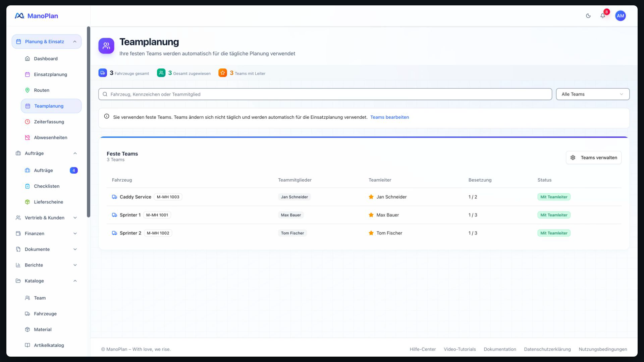The image size is (644, 362).
Task: Focus the Fahrzeug, Kennzeichen search field
Action: [325, 94]
